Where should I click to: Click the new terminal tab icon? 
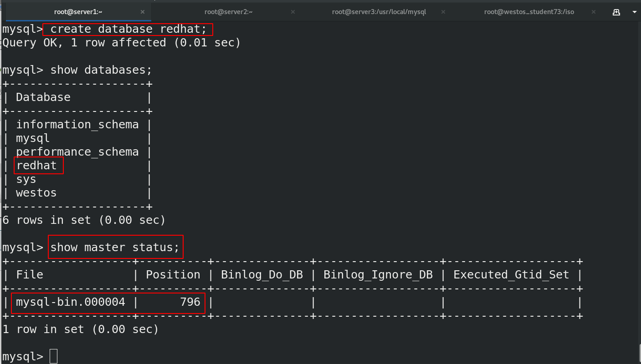[x=616, y=12]
